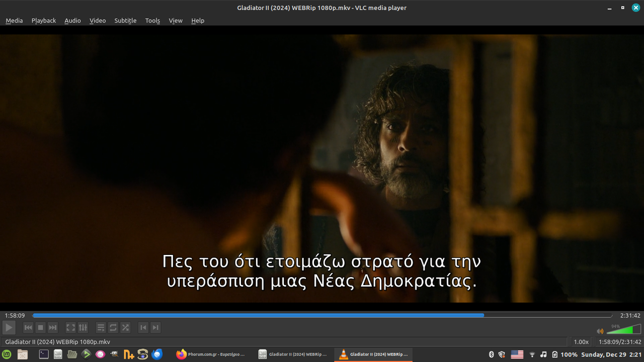Open the shield security tray icon
This screenshot has width=644, height=362.
(502, 354)
